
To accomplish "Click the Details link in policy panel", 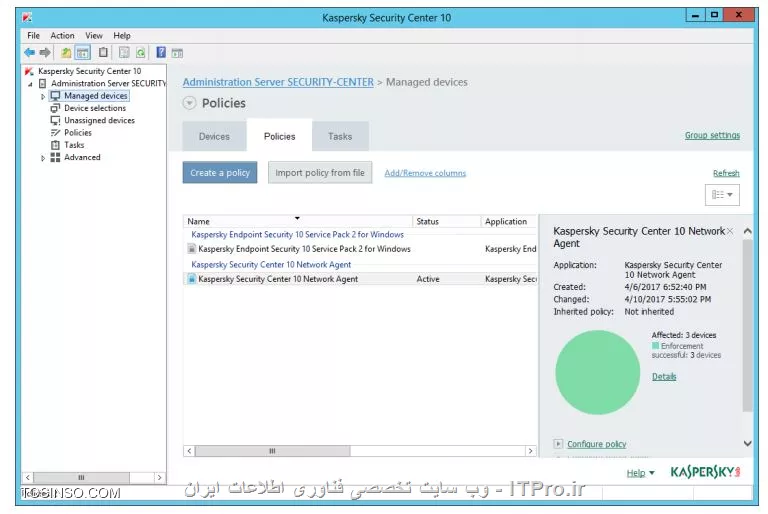I will [664, 376].
